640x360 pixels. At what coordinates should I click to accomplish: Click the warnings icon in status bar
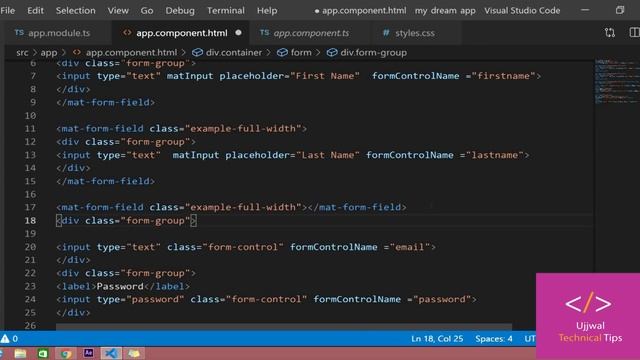5,338
